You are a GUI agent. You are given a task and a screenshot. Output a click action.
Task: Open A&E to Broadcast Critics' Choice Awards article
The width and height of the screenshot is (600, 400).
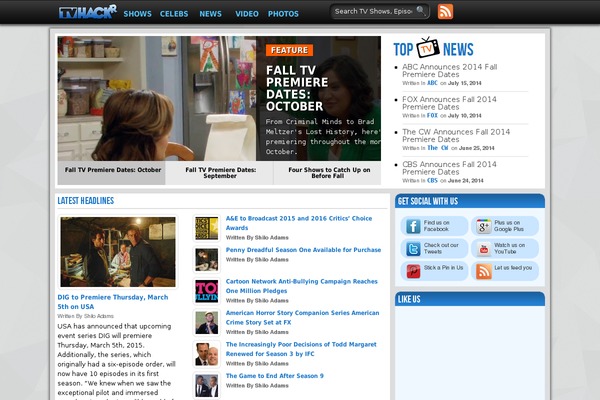[x=298, y=223]
